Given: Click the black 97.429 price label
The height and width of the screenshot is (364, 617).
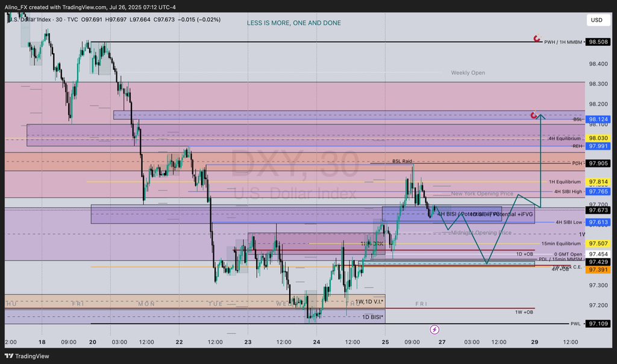Looking at the screenshot, I should [598, 262].
